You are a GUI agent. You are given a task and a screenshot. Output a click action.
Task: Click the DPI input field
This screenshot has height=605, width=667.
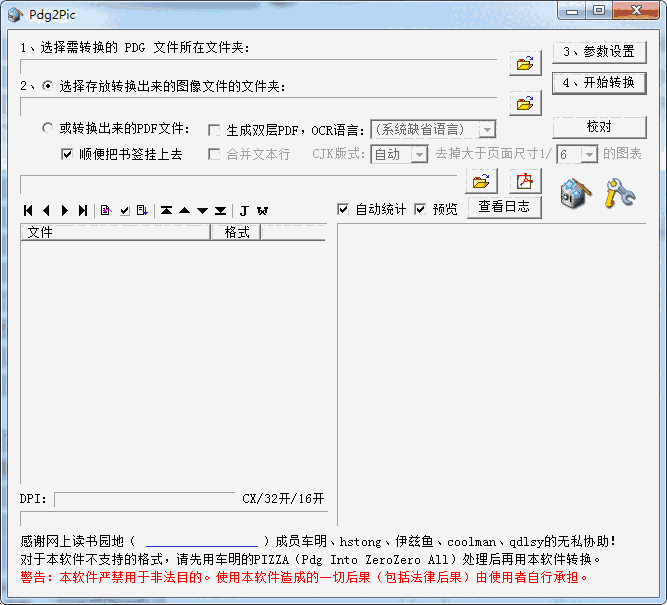(145, 499)
